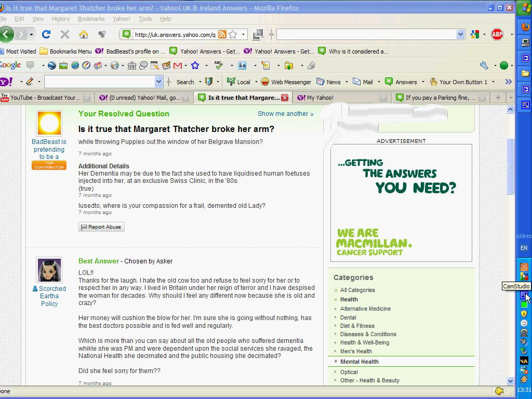
Task: Expand the Yahoo toolbar search field dropdown
Action: tap(158, 82)
